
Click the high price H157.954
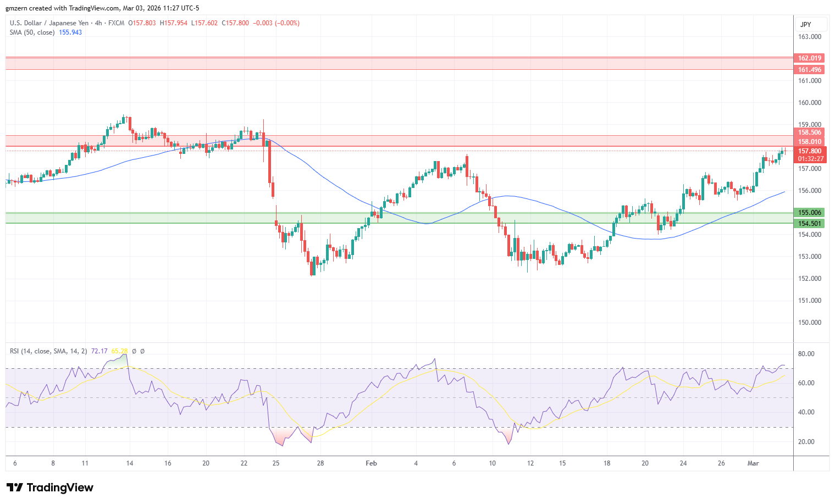[x=174, y=23]
